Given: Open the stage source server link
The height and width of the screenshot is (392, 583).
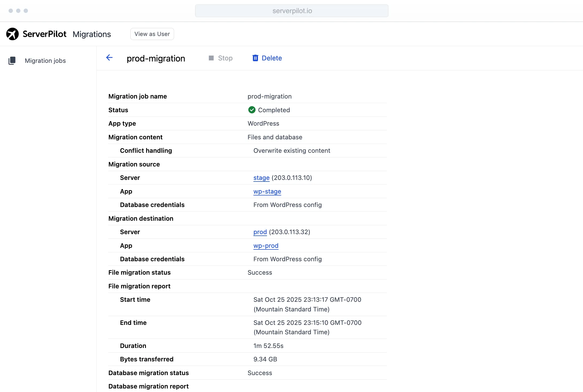Looking at the screenshot, I should coord(261,178).
